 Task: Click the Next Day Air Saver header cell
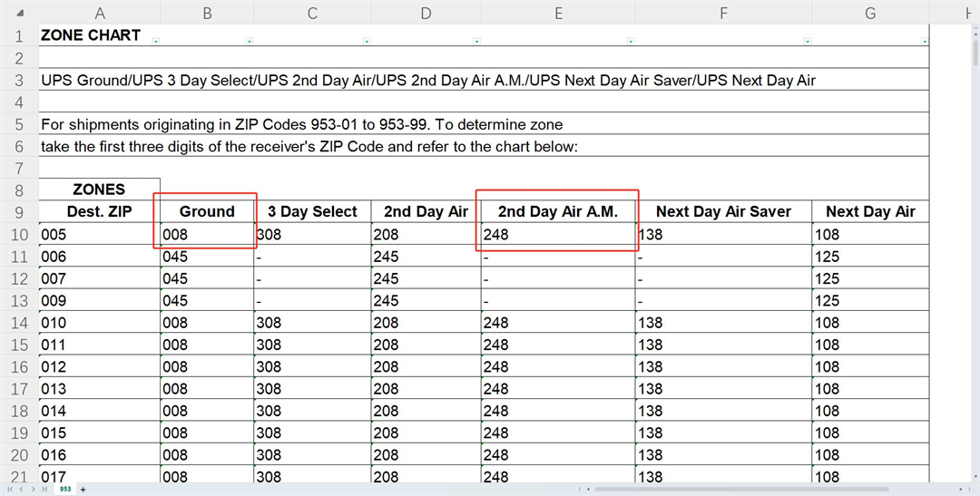click(723, 211)
